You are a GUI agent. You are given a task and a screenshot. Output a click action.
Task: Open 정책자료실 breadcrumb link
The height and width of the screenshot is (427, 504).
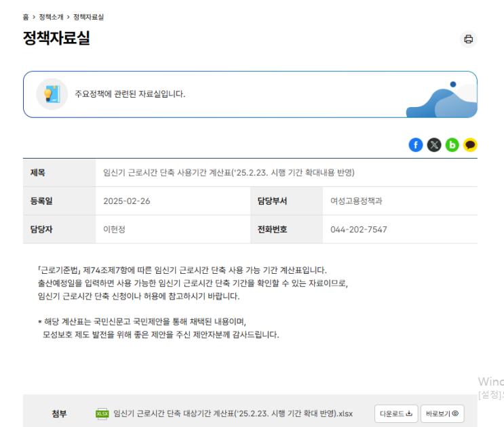click(88, 17)
